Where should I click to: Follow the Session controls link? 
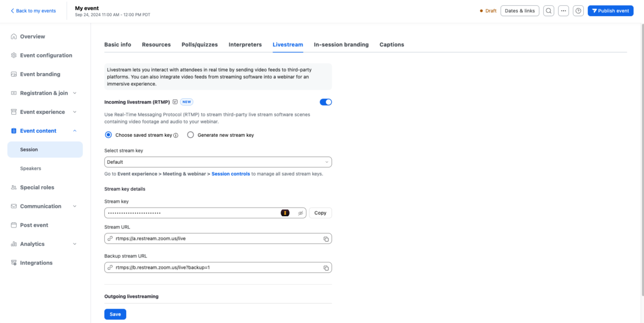231,174
